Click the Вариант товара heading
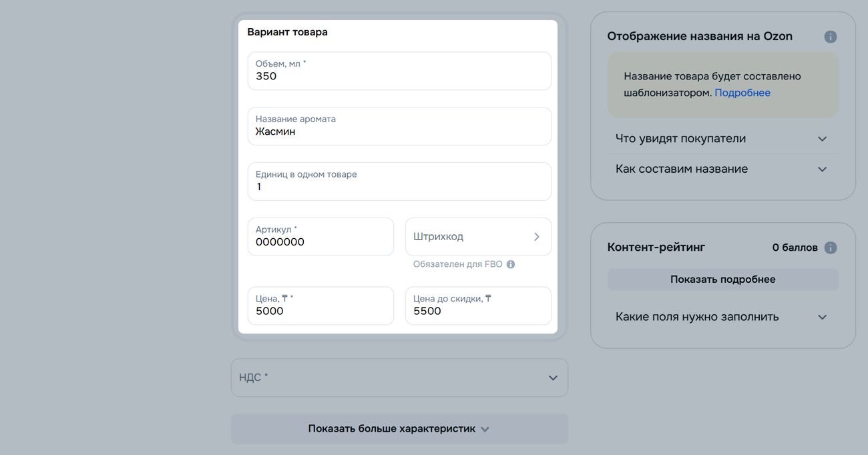868x455 pixels. 287,32
